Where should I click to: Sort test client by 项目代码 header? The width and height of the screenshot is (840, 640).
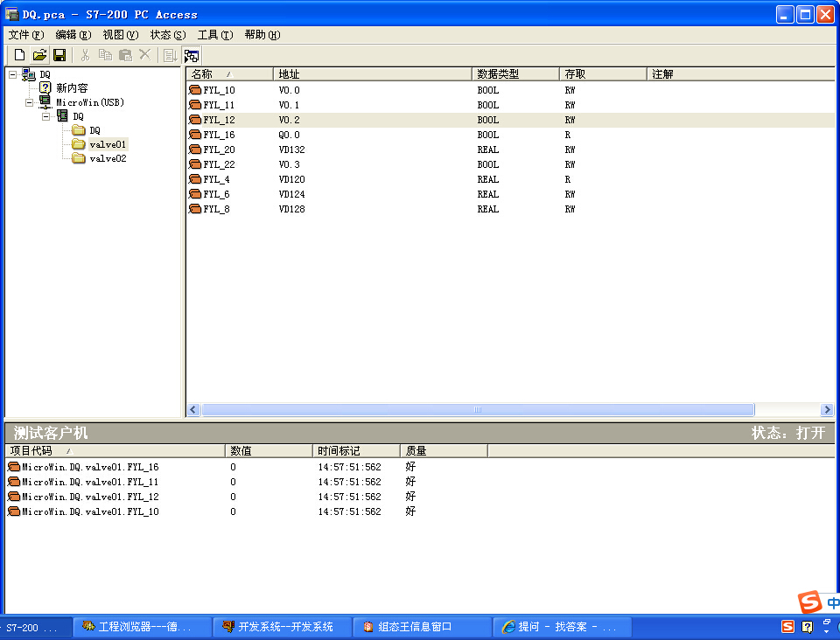tap(115, 451)
